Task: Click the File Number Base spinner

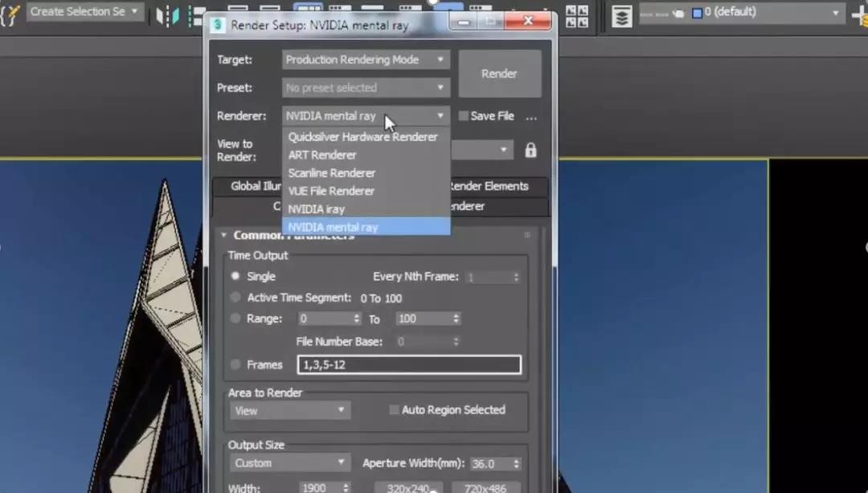Action: click(x=457, y=341)
